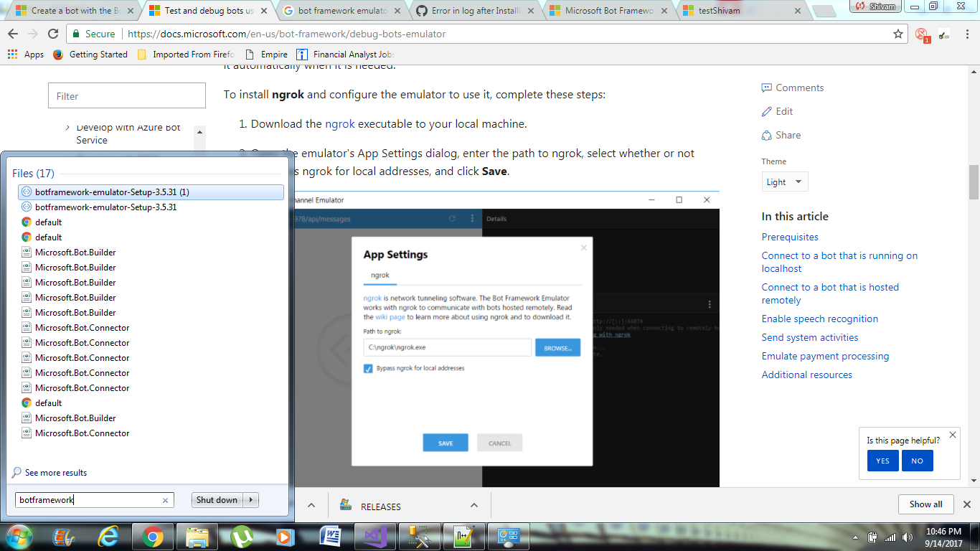Open the Shut down options arrow

click(x=252, y=499)
